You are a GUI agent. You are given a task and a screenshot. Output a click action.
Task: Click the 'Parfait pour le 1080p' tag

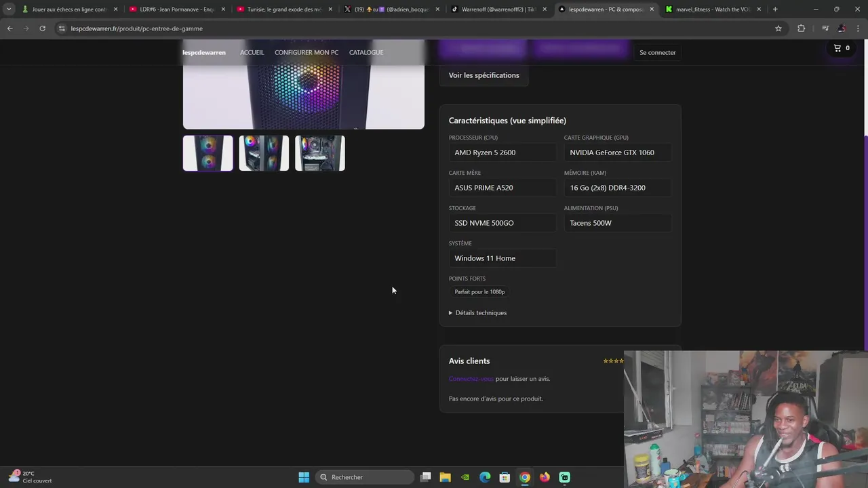point(479,291)
